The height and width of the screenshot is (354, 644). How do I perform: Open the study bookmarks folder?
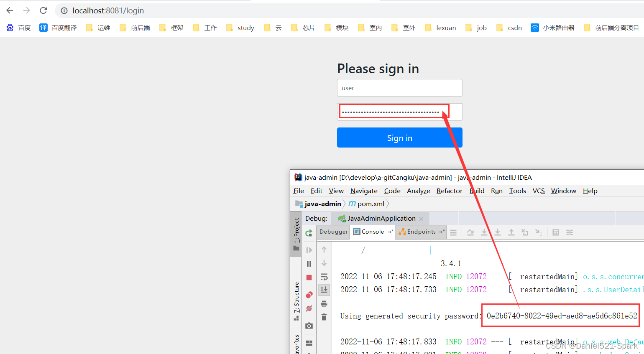(240, 28)
